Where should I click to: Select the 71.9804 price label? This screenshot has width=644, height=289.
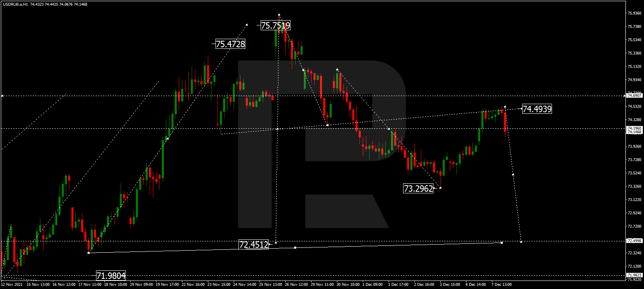point(111,276)
